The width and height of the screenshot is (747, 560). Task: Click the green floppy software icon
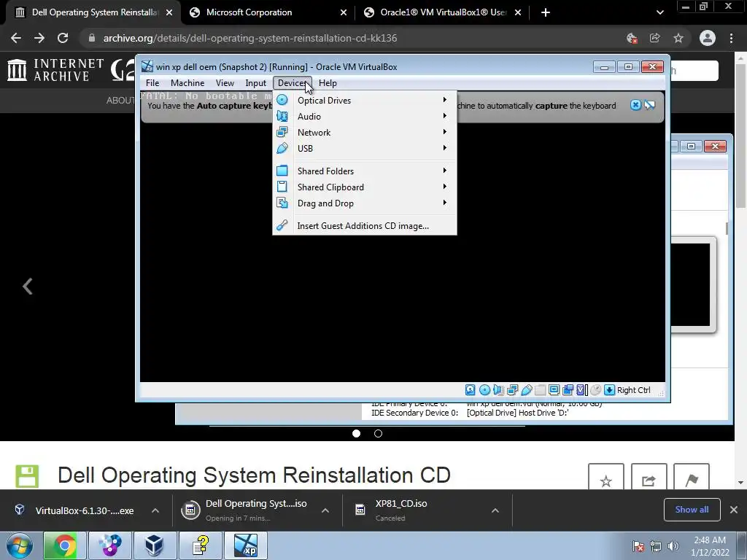click(x=27, y=476)
